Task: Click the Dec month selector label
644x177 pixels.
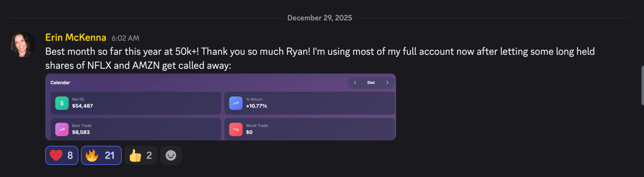Action: [371, 82]
